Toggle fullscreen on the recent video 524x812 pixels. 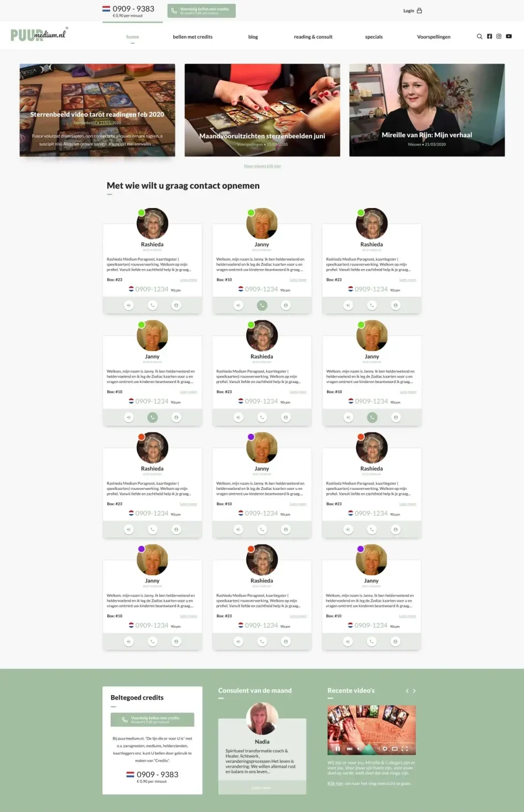(404, 748)
